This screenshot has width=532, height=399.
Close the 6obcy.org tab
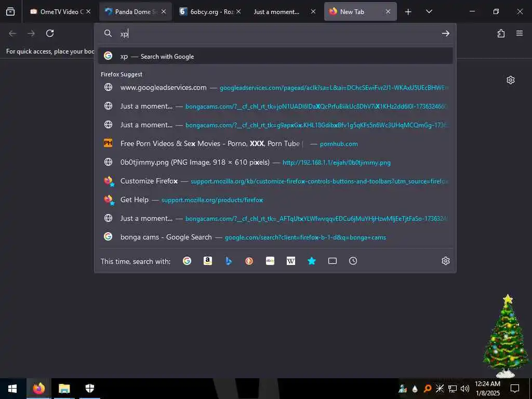coord(238,11)
